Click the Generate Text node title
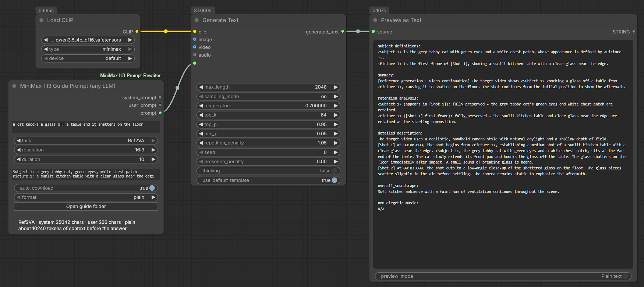The width and height of the screenshot is (644, 287). coord(220,20)
